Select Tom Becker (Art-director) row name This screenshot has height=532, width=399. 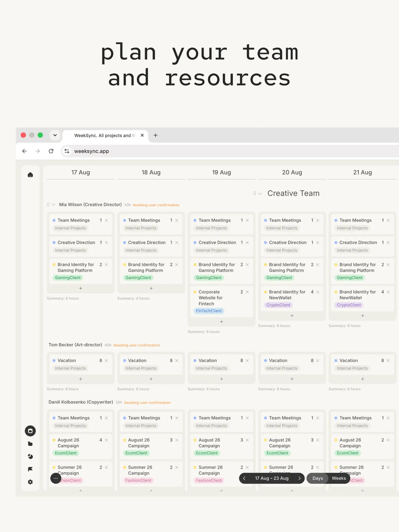click(x=75, y=345)
